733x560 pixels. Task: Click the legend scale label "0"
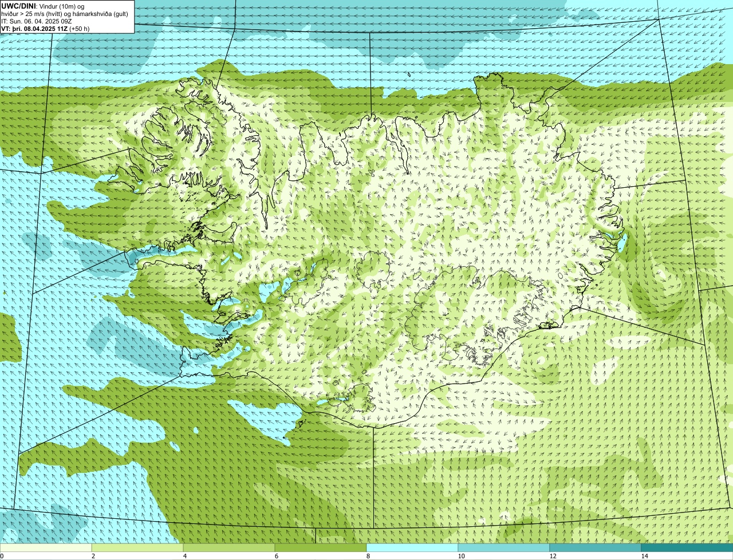(x=2, y=556)
